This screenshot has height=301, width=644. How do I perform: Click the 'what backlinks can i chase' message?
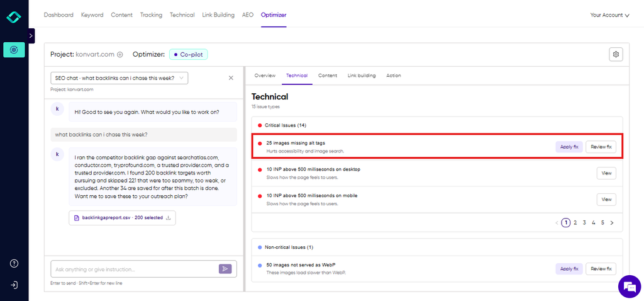point(144,135)
